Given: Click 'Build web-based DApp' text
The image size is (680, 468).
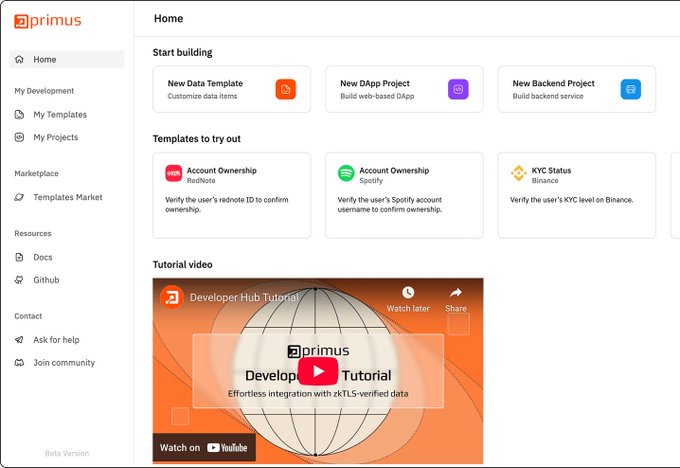Looking at the screenshot, I should [x=377, y=96].
